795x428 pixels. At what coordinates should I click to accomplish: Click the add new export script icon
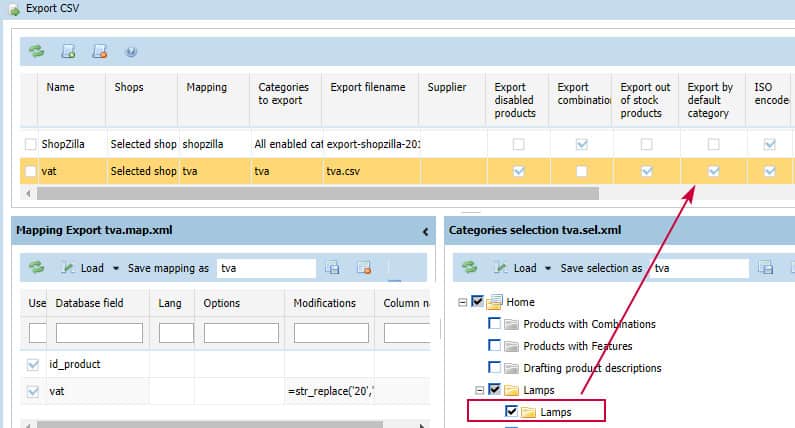69,51
